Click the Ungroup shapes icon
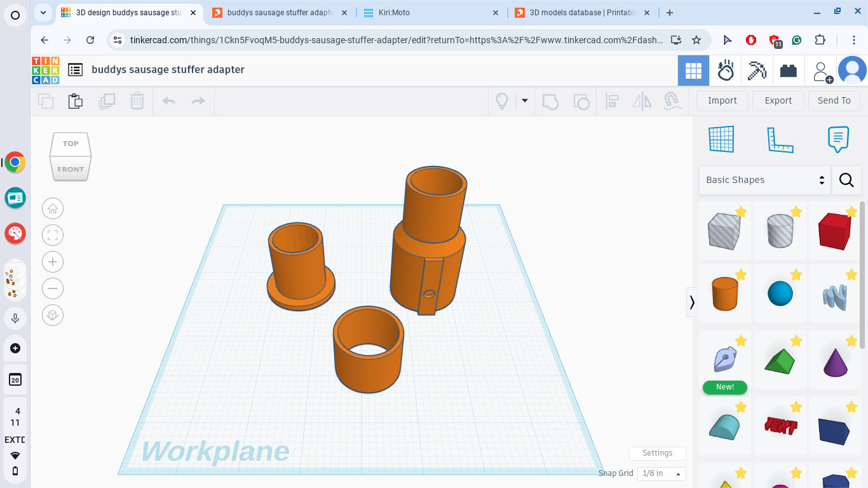Screen dimensions: 868x488 coord(581,101)
